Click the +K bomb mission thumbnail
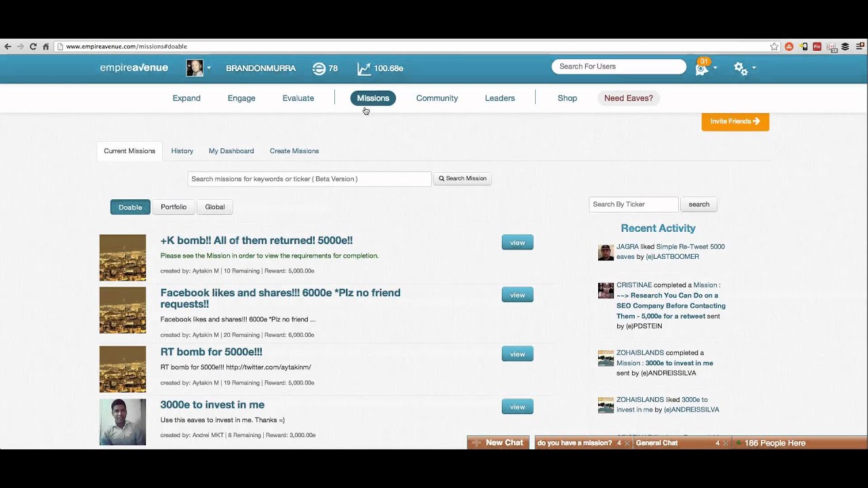This screenshot has width=868, height=488. click(x=123, y=258)
